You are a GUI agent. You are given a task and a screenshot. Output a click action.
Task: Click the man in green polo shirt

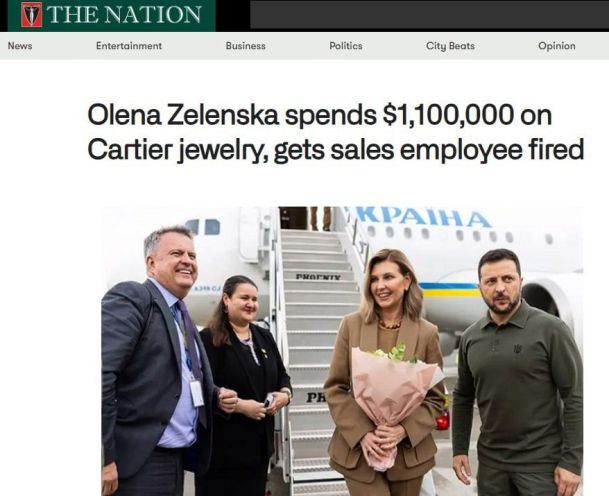pos(515,370)
